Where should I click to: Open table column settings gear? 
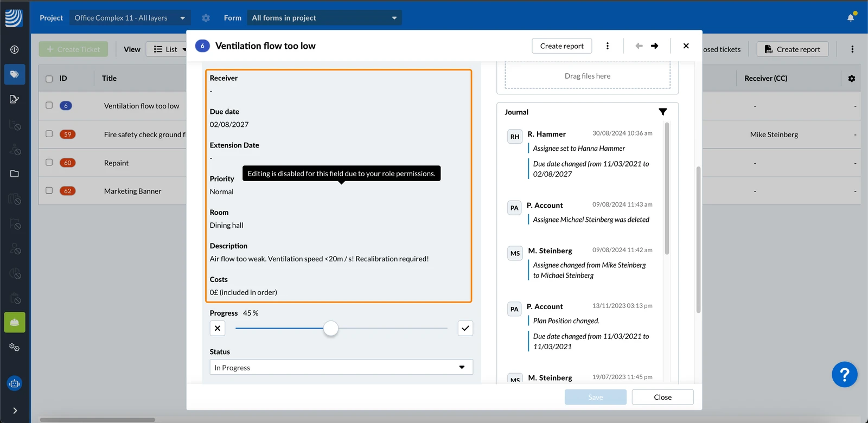[x=851, y=79]
